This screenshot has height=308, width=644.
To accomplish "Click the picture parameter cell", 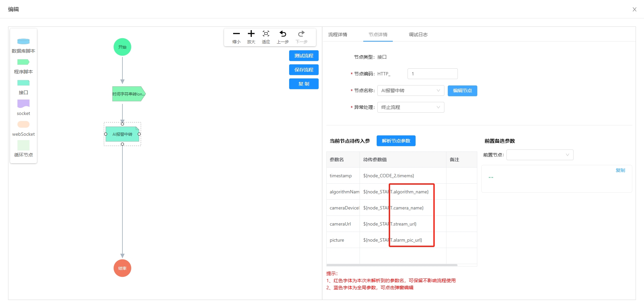I will [343, 240].
